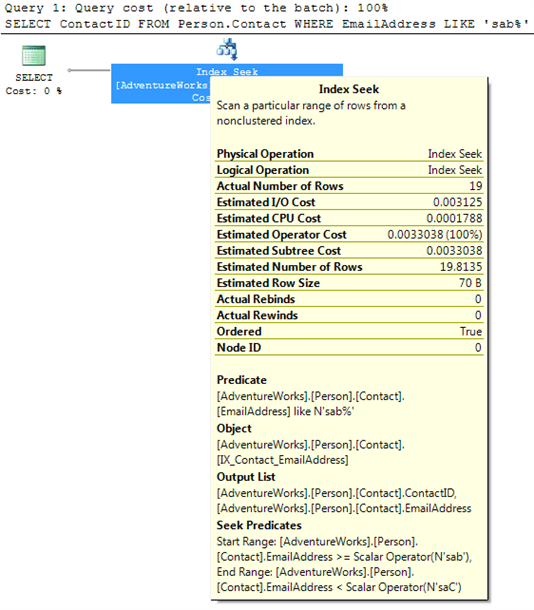Click the SELECT Cost: 0 % label
Image resolution: width=534 pixels, height=610 pixels.
[x=34, y=84]
